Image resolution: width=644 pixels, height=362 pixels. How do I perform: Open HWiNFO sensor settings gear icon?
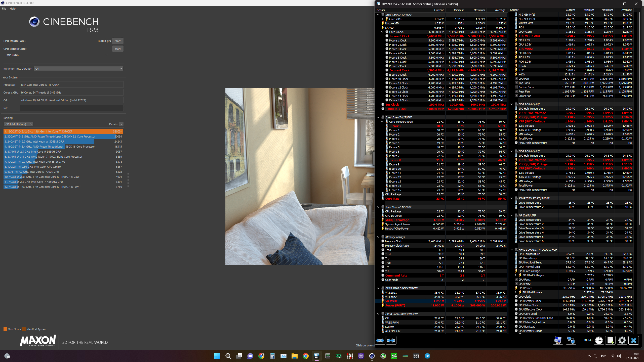tap(622, 340)
